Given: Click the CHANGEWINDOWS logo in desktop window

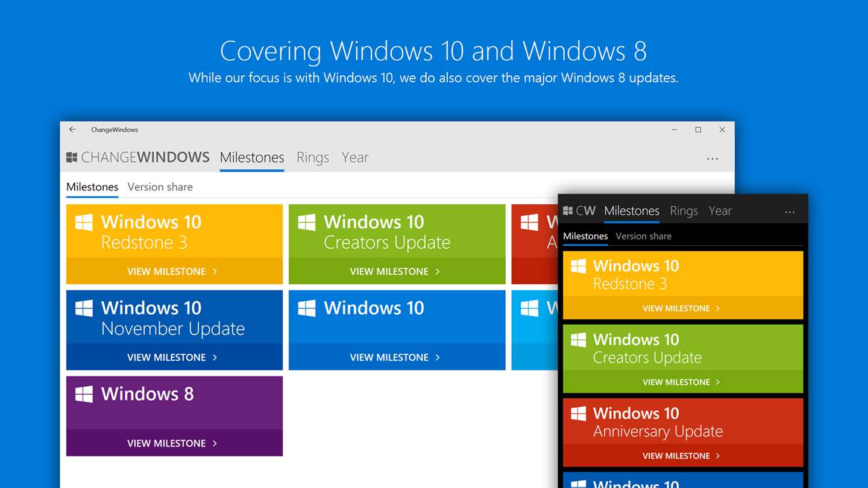Looking at the screenshot, I should [x=138, y=157].
